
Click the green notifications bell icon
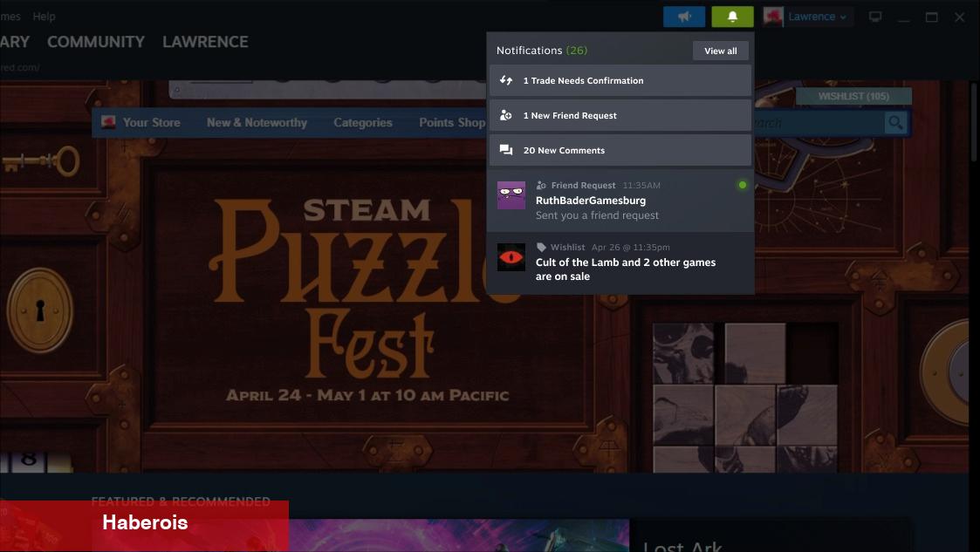pyautogui.click(x=732, y=17)
